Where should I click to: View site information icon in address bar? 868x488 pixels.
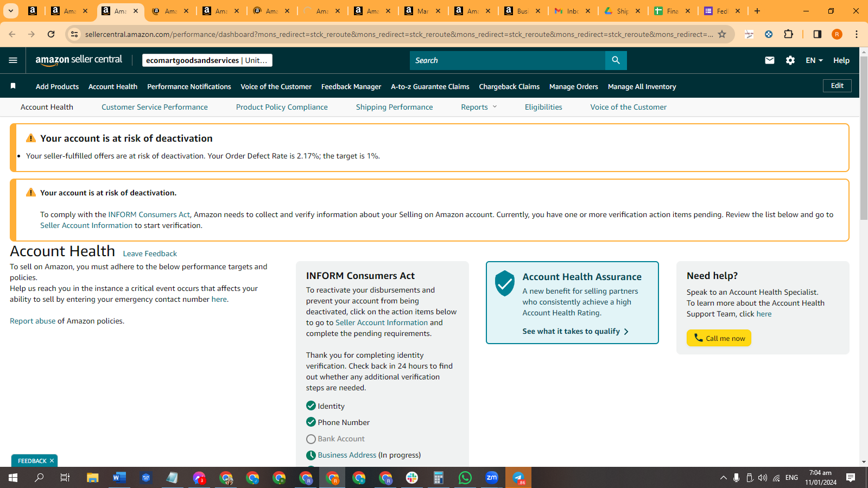74,34
